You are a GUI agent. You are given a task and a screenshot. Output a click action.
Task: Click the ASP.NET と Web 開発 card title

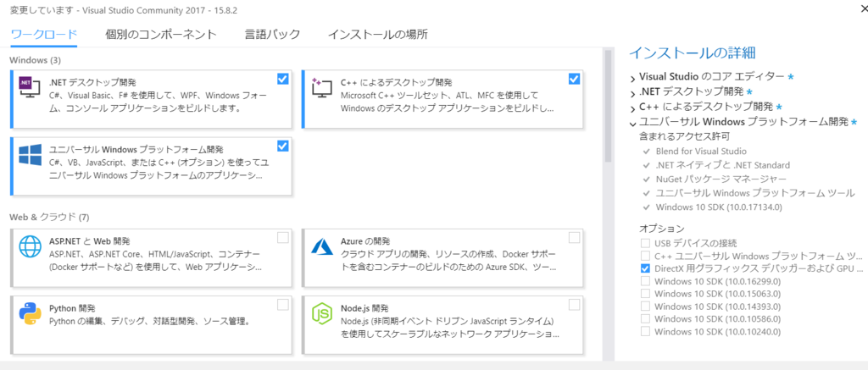90,241
